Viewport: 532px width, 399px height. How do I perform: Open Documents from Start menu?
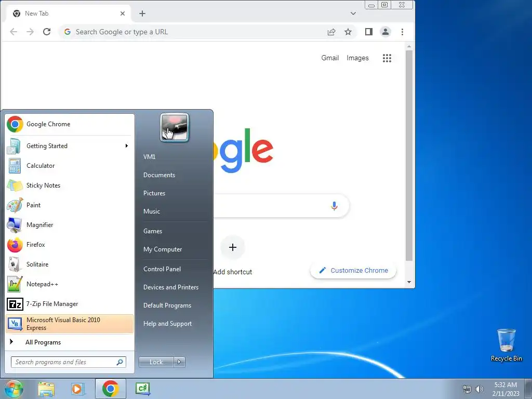click(x=159, y=175)
